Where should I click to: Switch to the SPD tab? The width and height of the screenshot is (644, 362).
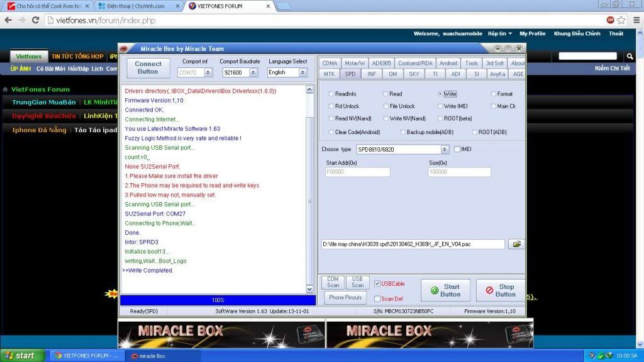[350, 74]
